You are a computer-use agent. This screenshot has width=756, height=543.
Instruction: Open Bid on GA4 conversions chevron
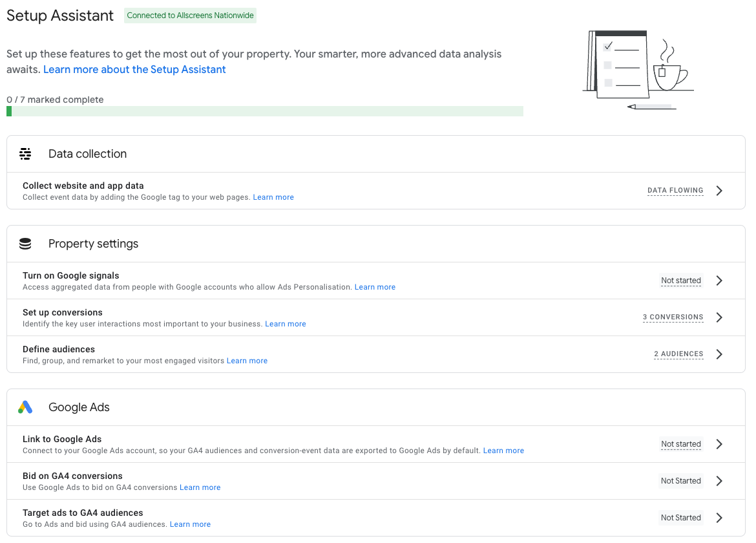pyautogui.click(x=719, y=481)
